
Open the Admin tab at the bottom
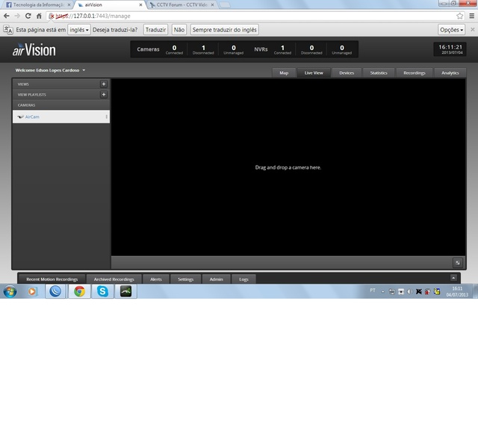(x=216, y=279)
